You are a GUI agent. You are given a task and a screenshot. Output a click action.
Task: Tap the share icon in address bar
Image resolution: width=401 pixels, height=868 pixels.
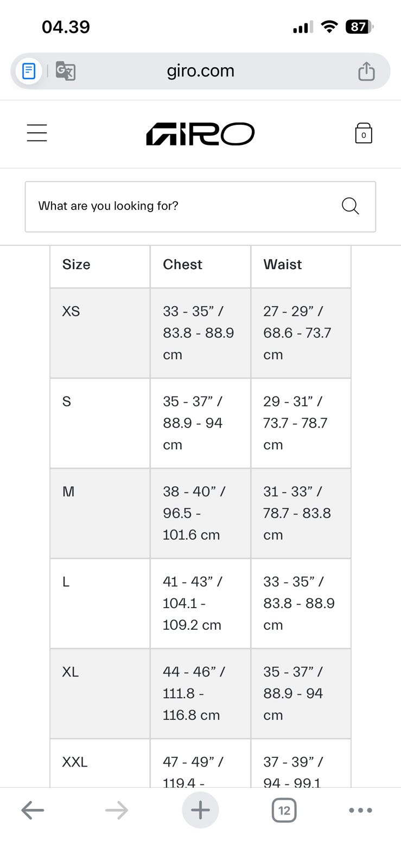(x=366, y=71)
